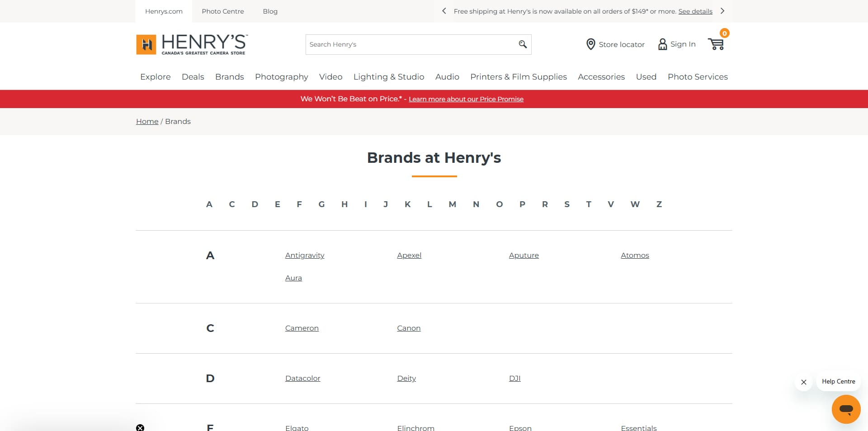Open the Datacolor brand
This screenshot has height=431, width=868.
(303, 379)
